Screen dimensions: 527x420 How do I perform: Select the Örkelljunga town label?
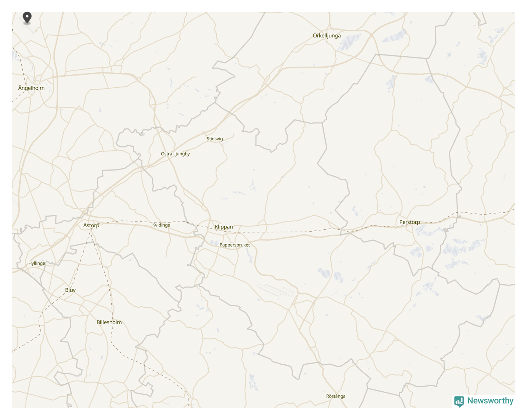pos(327,36)
